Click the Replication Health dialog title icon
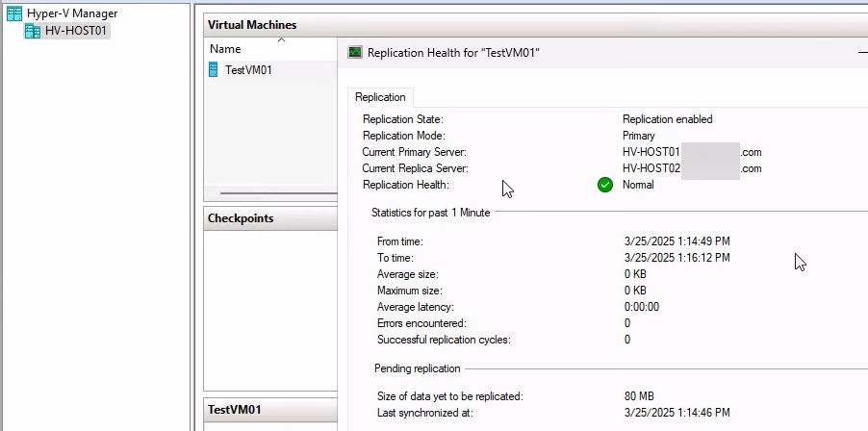Viewport: 868px width, 431px height. [355, 53]
